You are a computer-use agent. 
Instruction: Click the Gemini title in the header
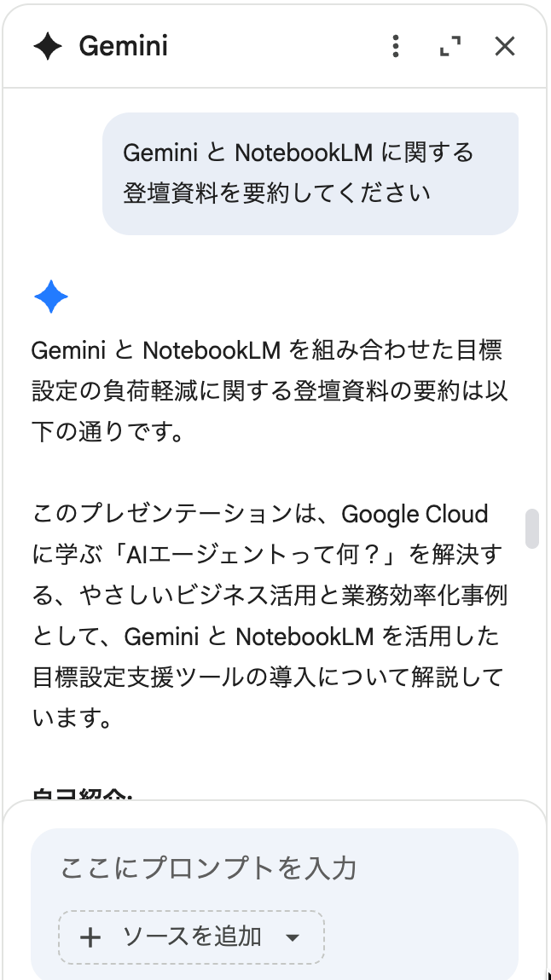point(125,47)
